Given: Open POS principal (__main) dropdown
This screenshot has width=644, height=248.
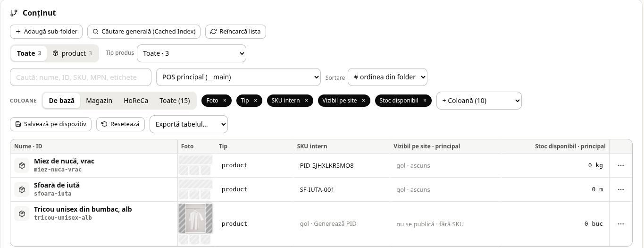Looking at the screenshot, I should point(238,77).
